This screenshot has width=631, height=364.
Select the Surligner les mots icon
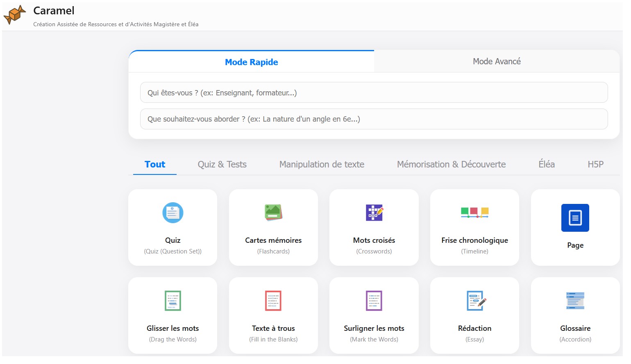coord(374,301)
